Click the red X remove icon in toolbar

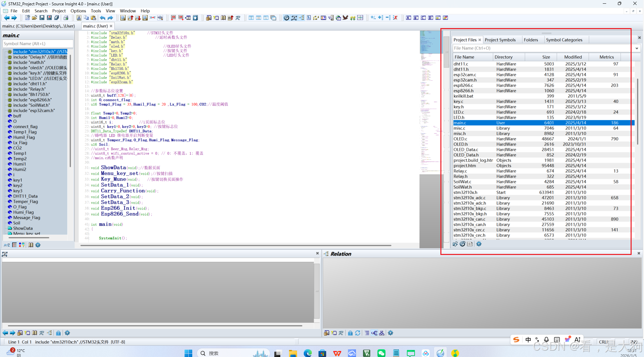pyautogui.click(x=395, y=18)
